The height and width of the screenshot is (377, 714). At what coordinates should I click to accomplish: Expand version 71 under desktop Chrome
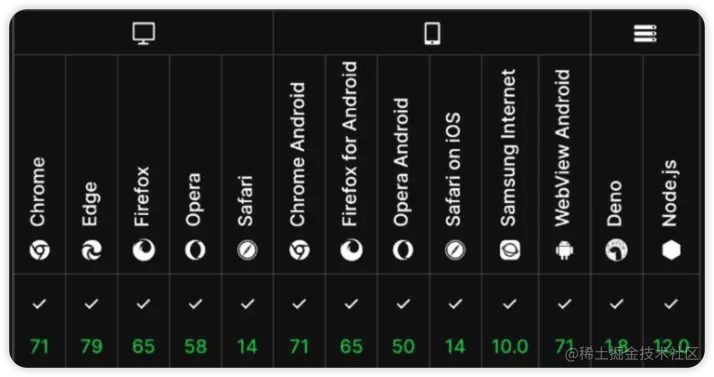pyautogui.click(x=40, y=346)
